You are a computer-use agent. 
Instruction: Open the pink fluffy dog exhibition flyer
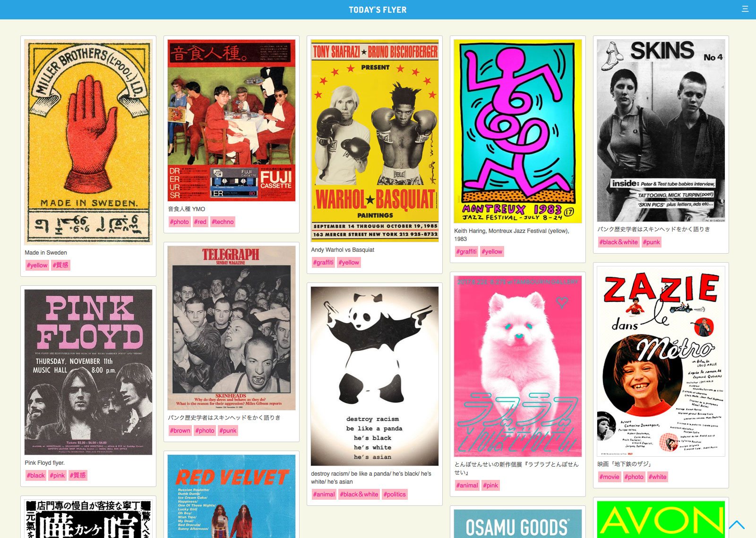(x=518, y=366)
